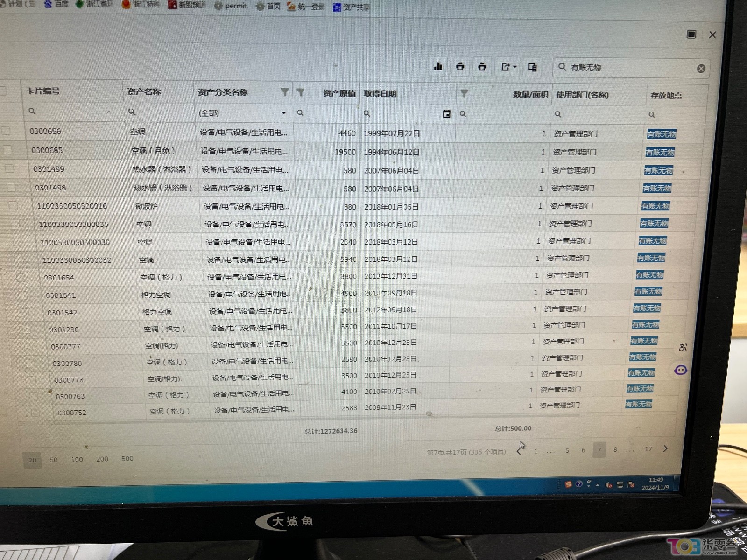Open the 新股频道 bookmark
This screenshot has width=747, height=560.
187,5
